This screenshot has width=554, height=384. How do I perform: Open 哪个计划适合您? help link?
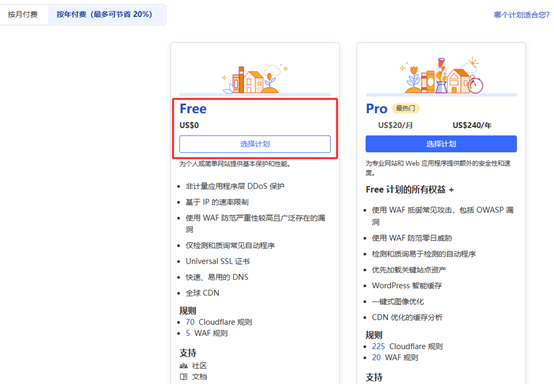pyautogui.click(x=521, y=15)
